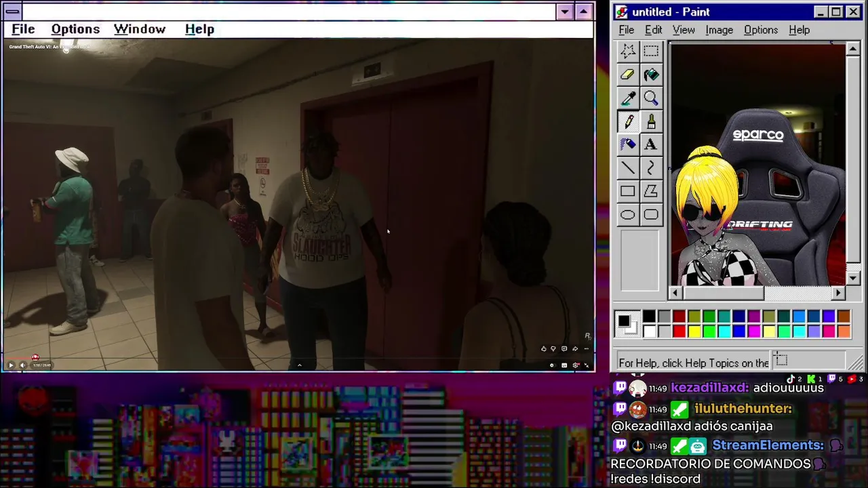Open the video settings gear
Image resolution: width=868 pixels, height=488 pixels.
pyautogui.click(x=576, y=365)
